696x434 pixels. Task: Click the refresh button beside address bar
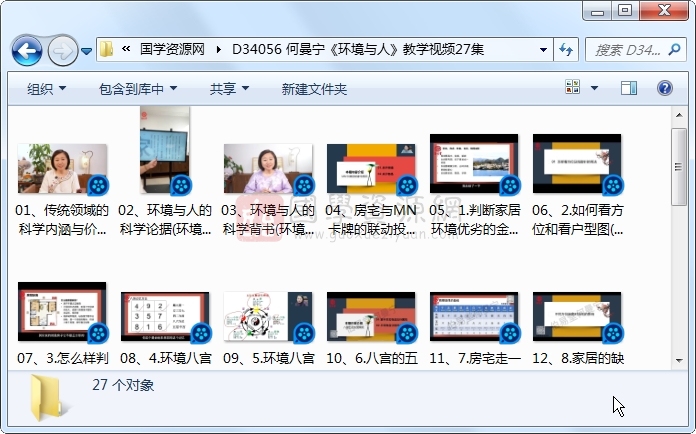click(566, 50)
